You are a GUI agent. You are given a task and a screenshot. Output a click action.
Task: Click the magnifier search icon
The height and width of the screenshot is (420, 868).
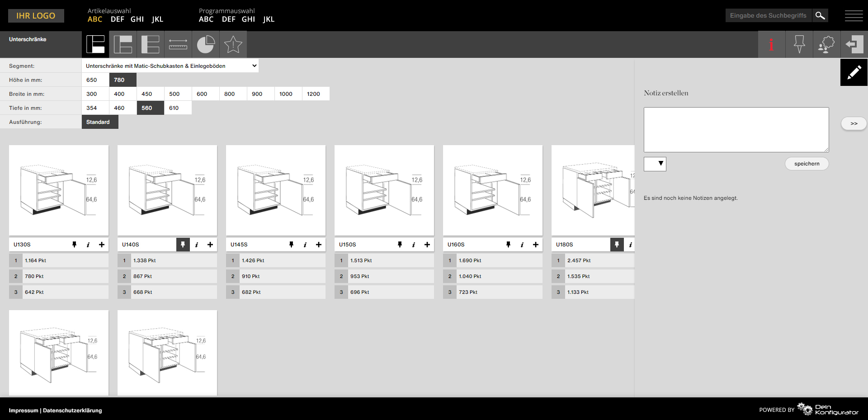click(820, 16)
